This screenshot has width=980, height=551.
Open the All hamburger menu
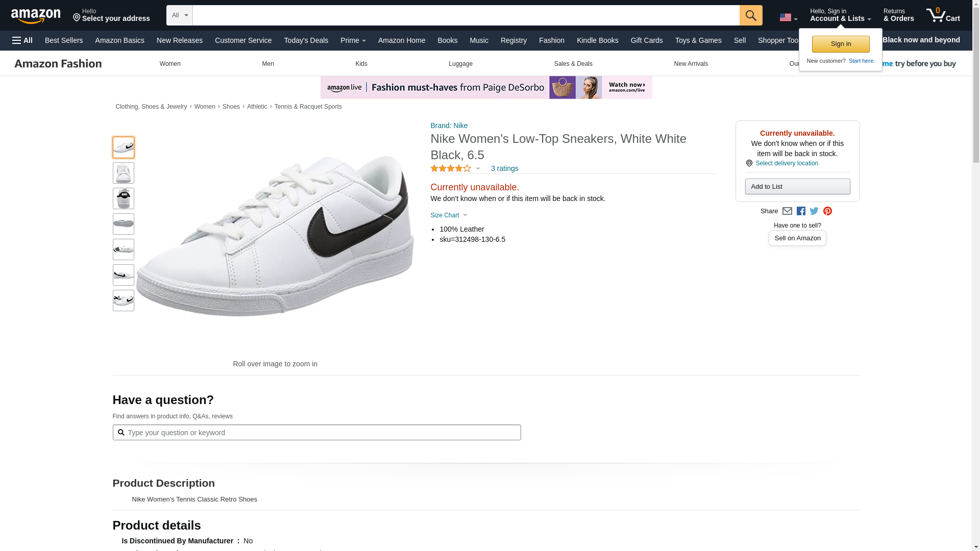pyautogui.click(x=22, y=40)
